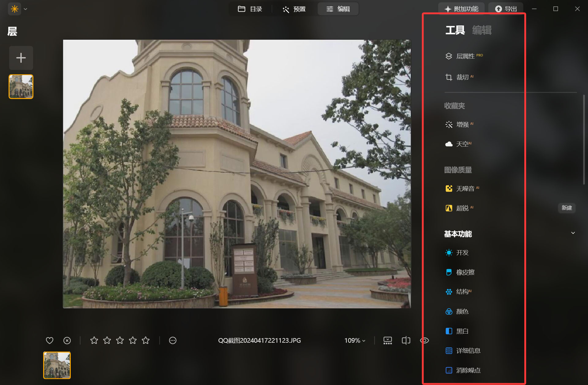This screenshot has height=385, width=588.
Task: Toggle before/after split compare view
Action: pyautogui.click(x=406, y=340)
